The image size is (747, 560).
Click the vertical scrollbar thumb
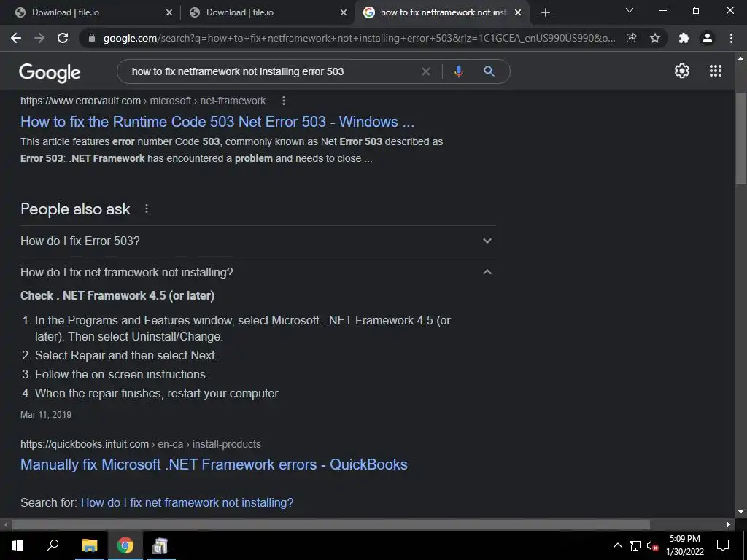pyautogui.click(x=740, y=138)
